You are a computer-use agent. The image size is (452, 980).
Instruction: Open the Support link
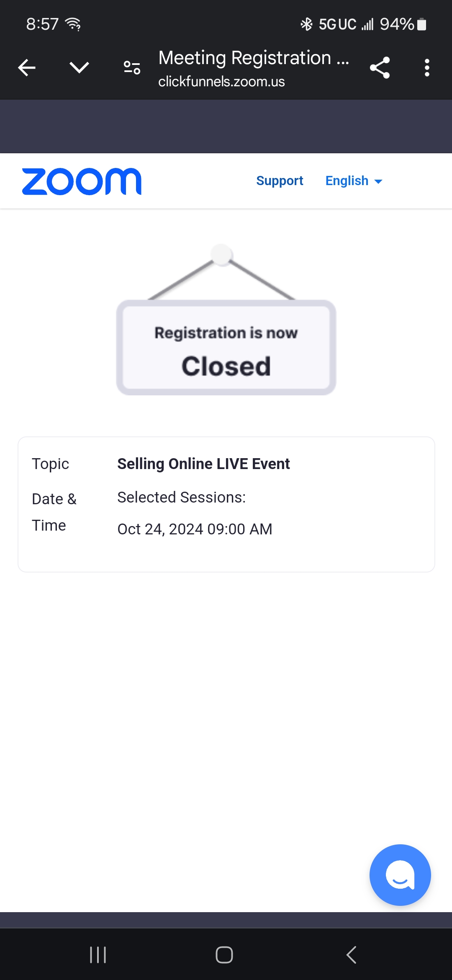[x=279, y=181]
